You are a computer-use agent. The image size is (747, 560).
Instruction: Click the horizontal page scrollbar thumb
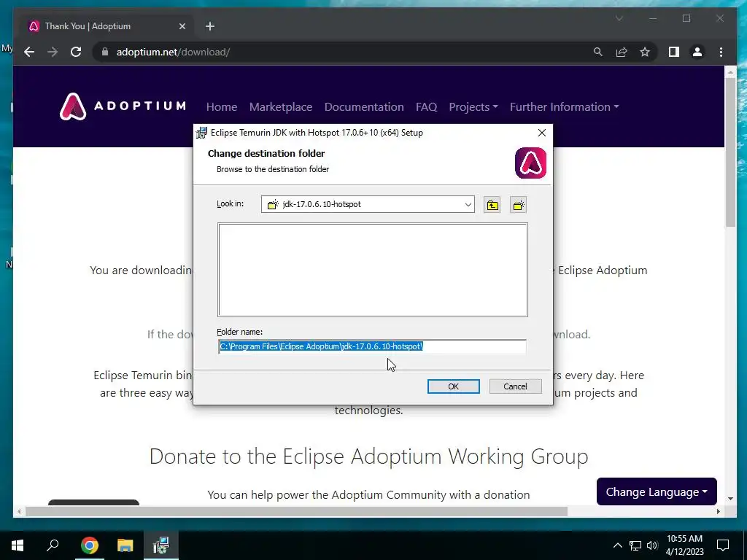coord(296,511)
